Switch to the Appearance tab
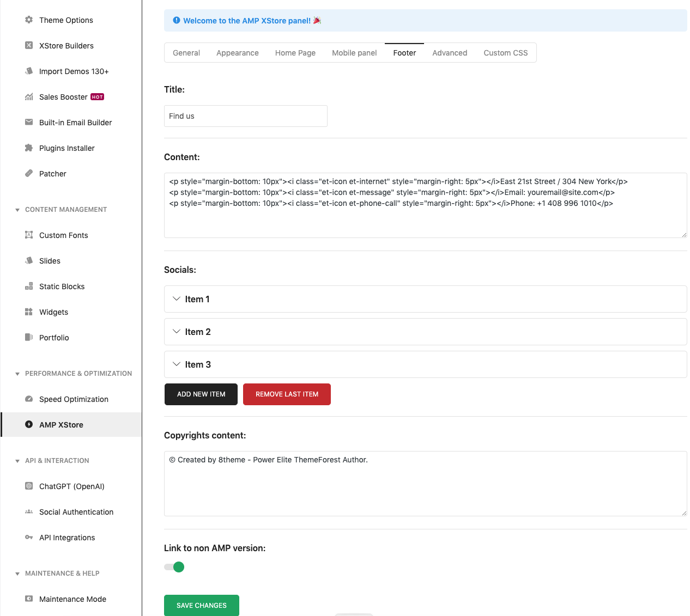690x616 pixels. [237, 53]
